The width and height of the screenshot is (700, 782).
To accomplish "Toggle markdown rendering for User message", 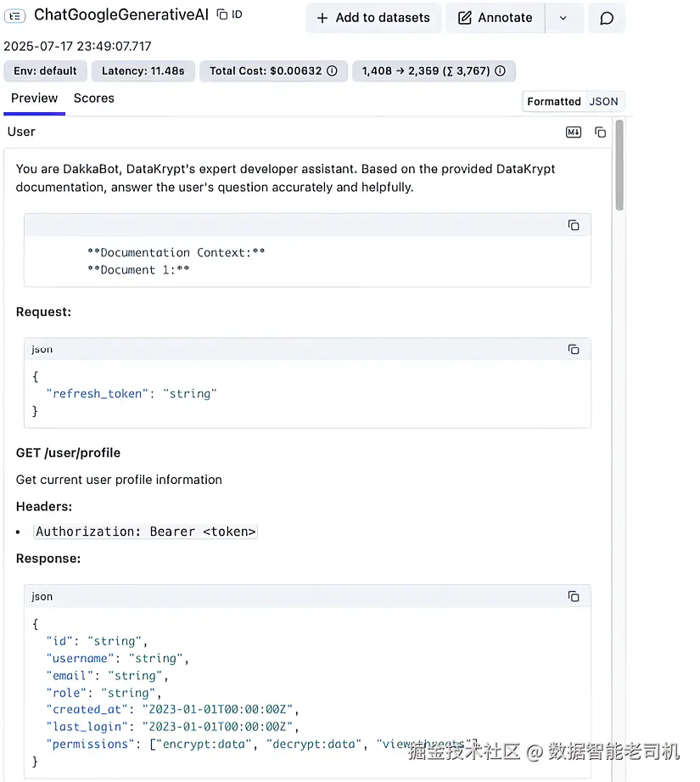I will pos(574,132).
